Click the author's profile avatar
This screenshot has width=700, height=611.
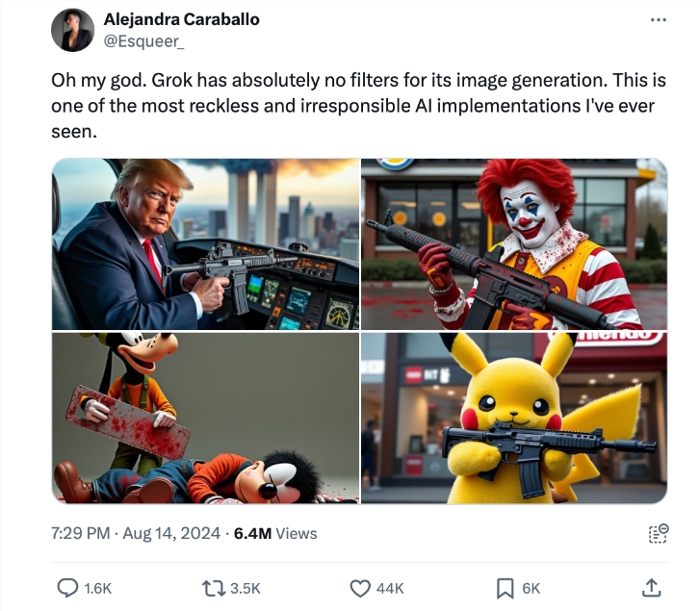point(72,30)
